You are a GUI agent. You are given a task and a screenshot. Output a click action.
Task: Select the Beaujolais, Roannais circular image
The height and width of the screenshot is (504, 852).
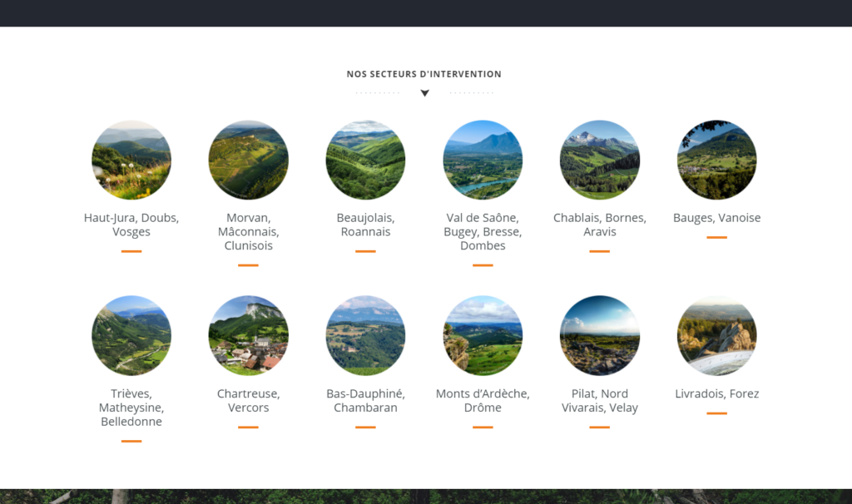click(365, 160)
